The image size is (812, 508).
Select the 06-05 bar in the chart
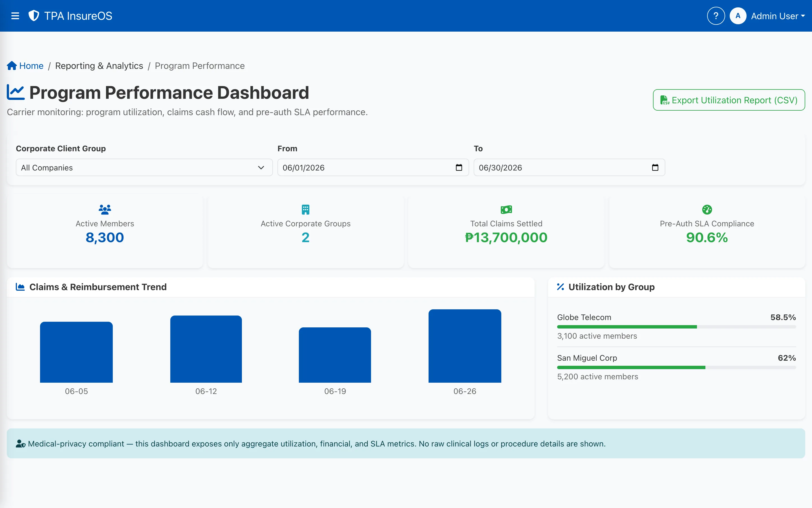(x=76, y=352)
